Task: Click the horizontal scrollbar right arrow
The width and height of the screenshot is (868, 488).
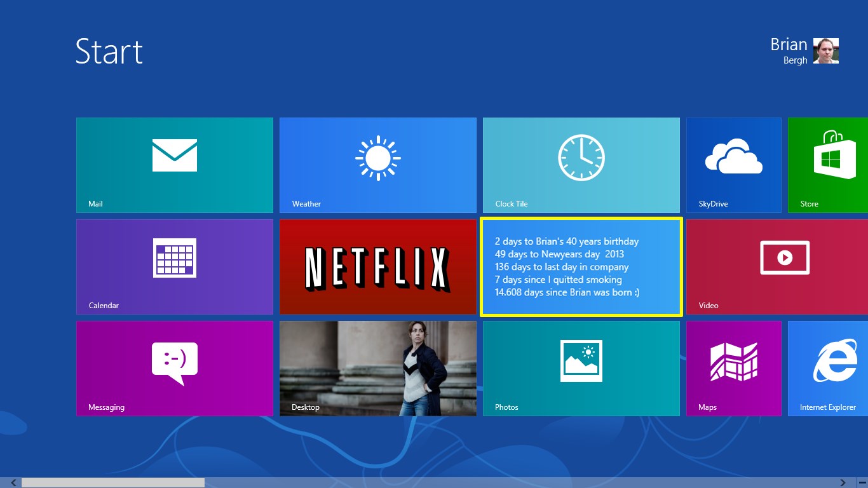Action: 843,483
